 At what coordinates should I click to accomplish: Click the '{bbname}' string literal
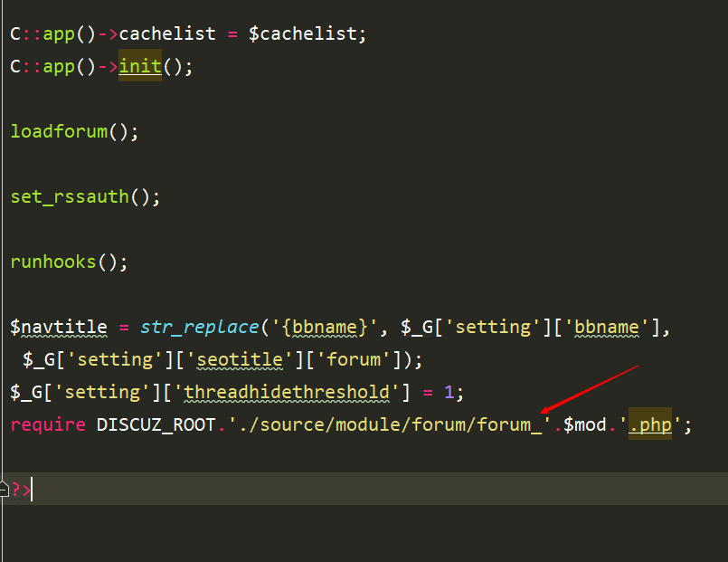[x=323, y=327]
